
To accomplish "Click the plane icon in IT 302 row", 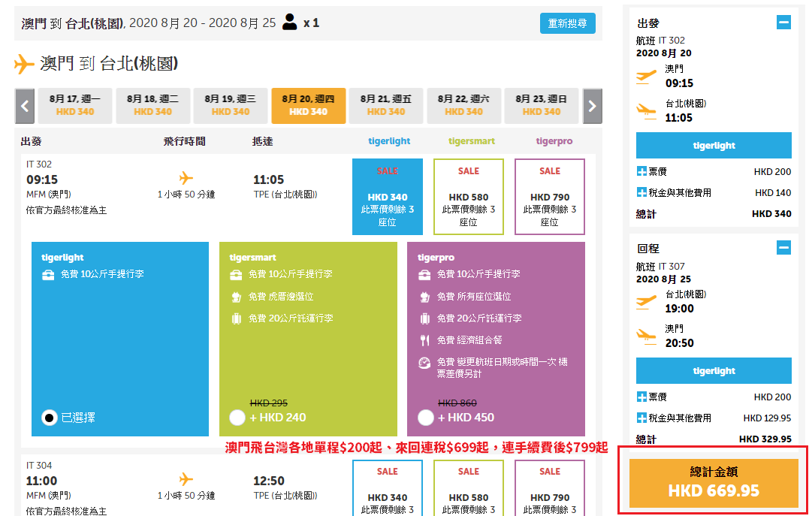I will 186,178.
